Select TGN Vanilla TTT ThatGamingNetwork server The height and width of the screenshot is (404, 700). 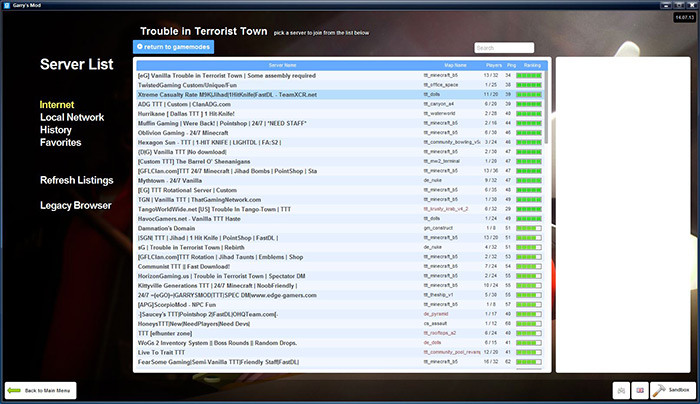click(340, 200)
